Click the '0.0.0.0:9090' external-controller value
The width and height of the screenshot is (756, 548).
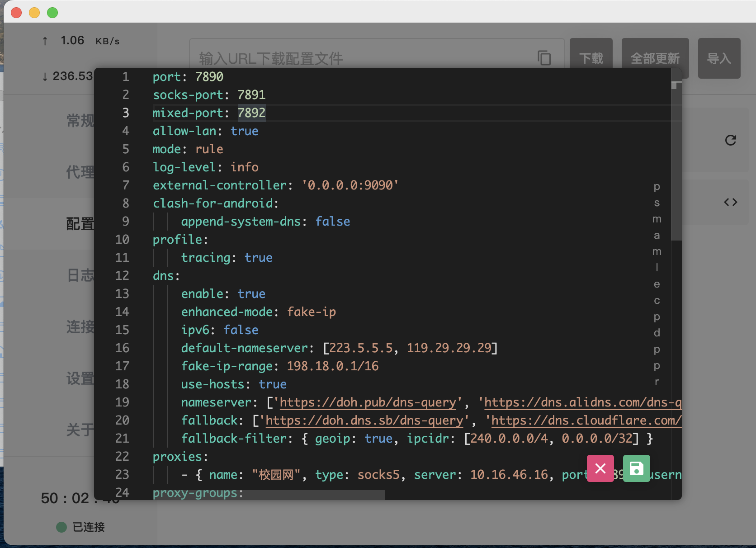(x=350, y=185)
